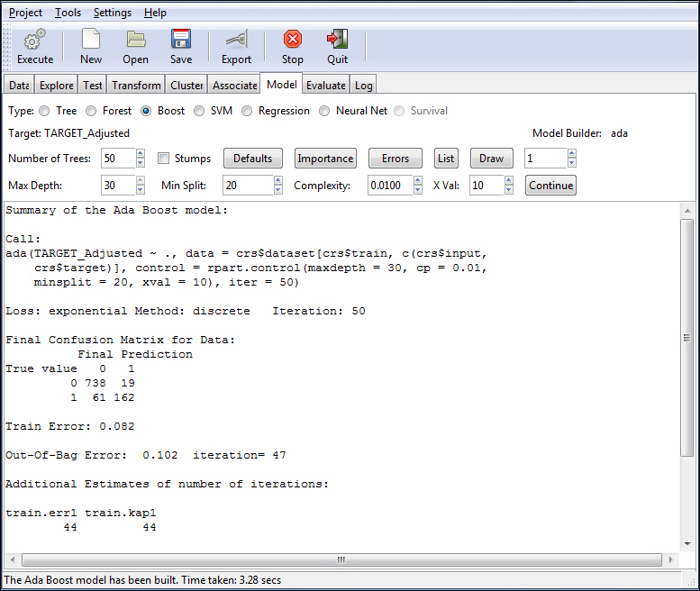Click the scroll-down arrow of output pane
Image resolution: width=700 pixels, height=591 pixels.
[687, 544]
